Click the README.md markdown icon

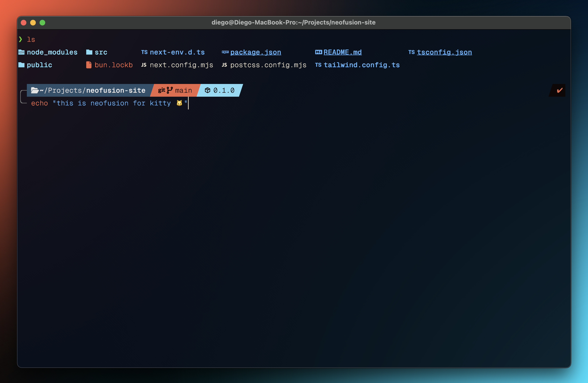(x=318, y=52)
